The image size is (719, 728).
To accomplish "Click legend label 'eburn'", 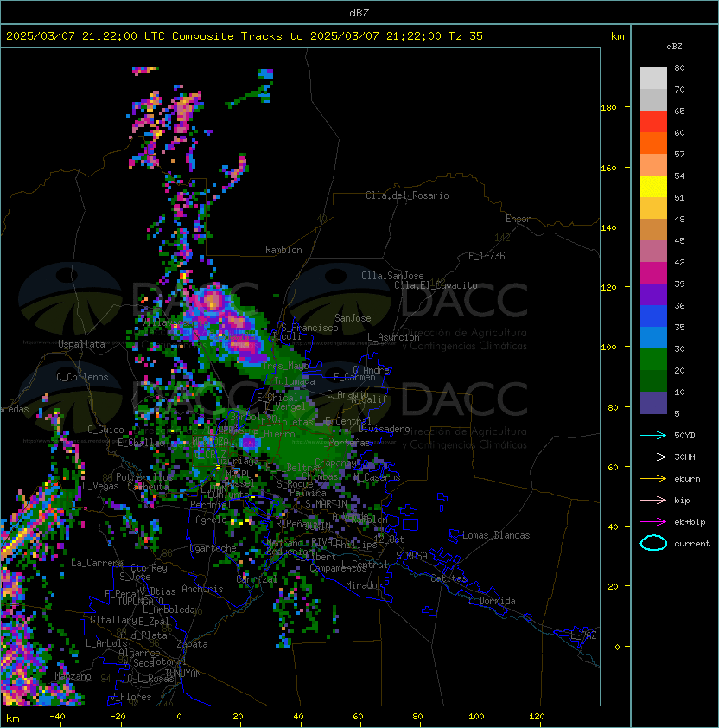I will 687,479.
